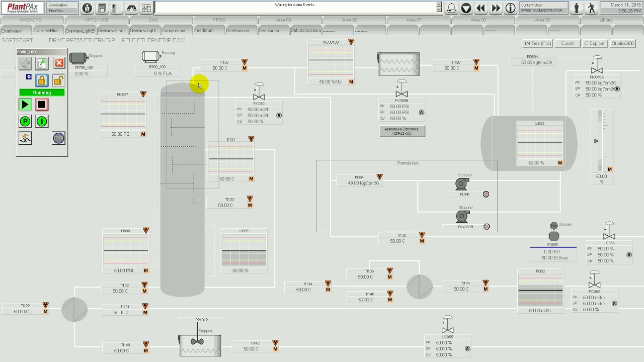644x362 pixels.
Task: Open the Debutanizadora display tab
Action: pos(305,31)
